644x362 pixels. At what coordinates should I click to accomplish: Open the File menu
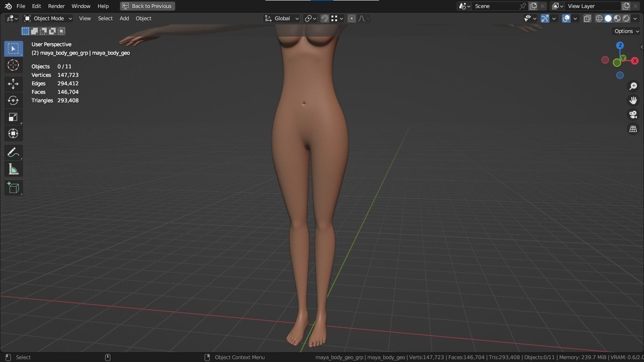click(x=21, y=6)
